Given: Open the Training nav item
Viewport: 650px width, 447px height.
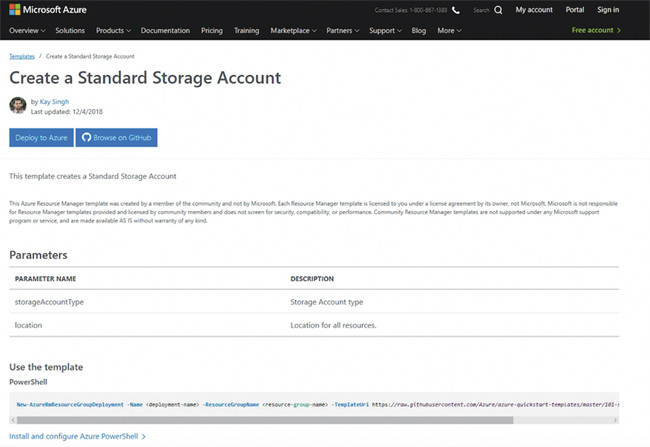Looking at the screenshot, I should coord(246,31).
